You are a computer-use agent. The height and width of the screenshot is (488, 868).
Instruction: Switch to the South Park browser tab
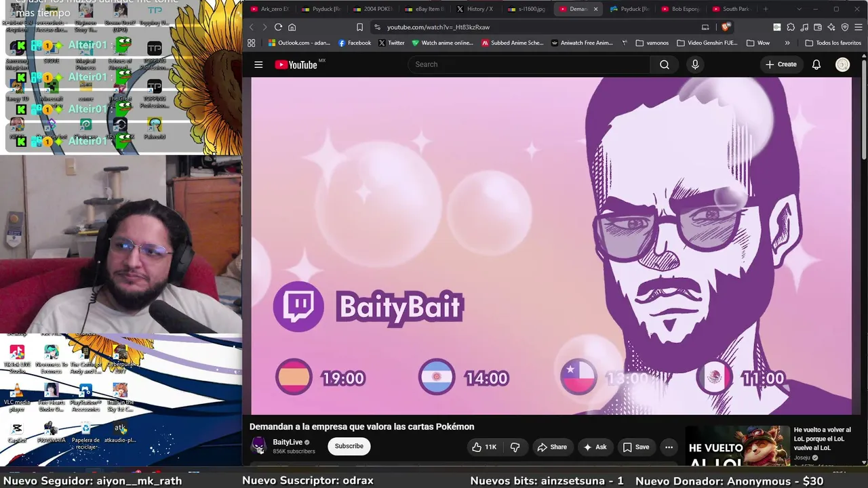(x=731, y=9)
